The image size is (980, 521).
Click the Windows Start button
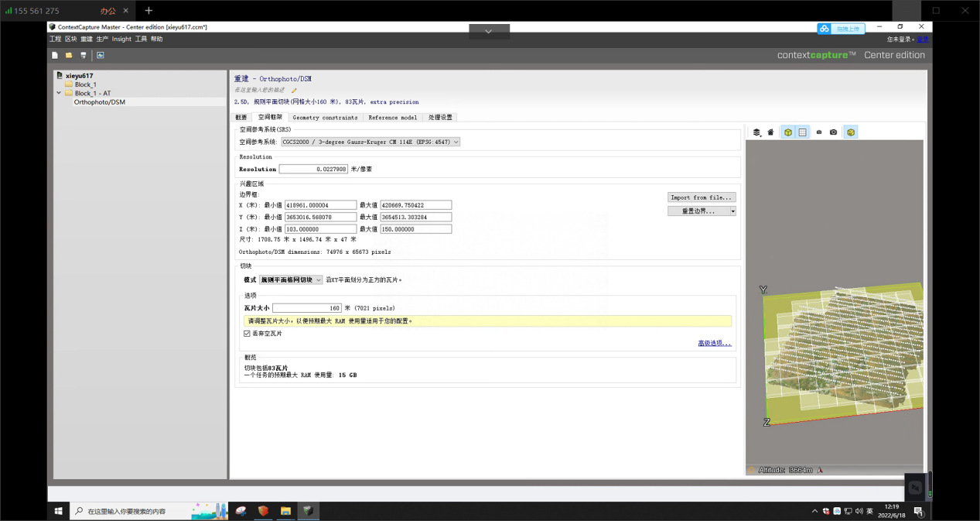(58, 511)
